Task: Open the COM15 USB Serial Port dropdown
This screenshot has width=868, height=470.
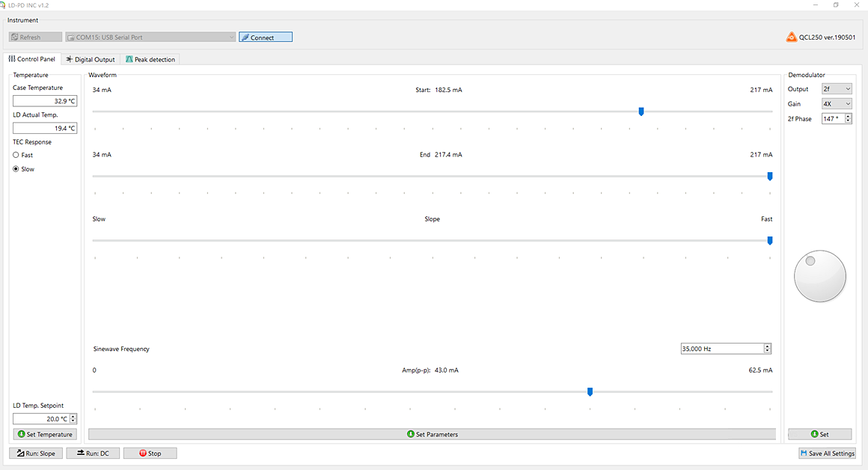Action: point(150,37)
